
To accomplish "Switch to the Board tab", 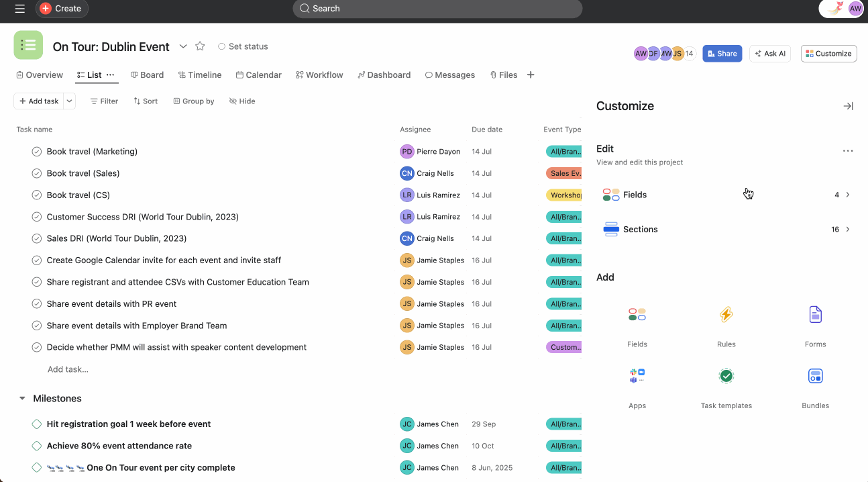I will pyautogui.click(x=147, y=75).
